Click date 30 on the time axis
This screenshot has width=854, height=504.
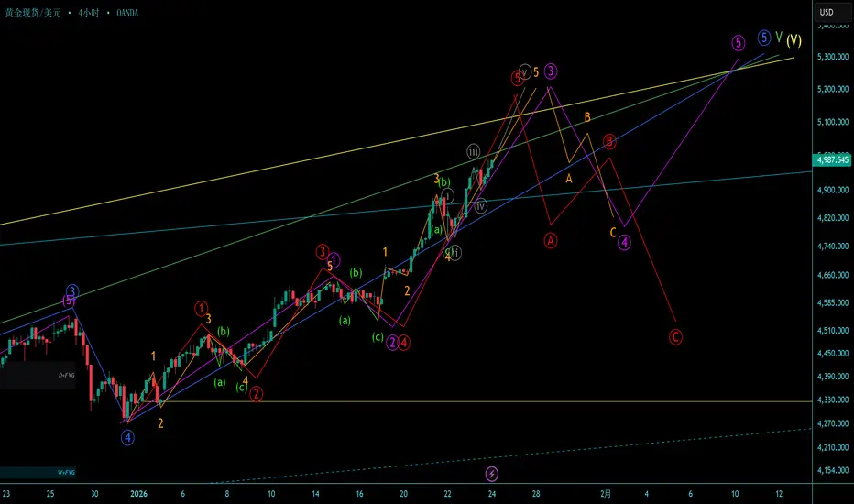94,494
